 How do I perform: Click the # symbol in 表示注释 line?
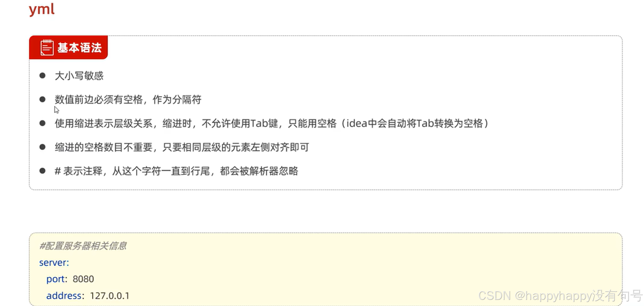tap(58, 171)
